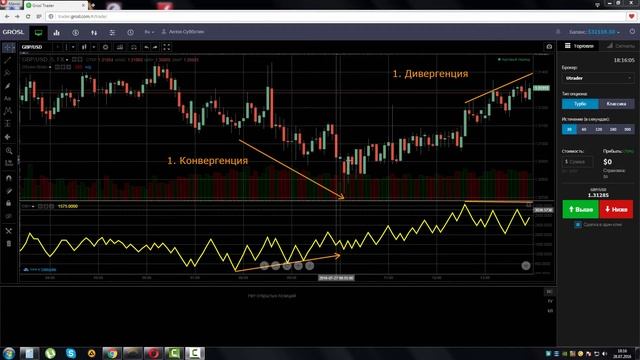This screenshot has height=360, width=640.
Task: Open chart properties gear icon
Action: point(105,47)
